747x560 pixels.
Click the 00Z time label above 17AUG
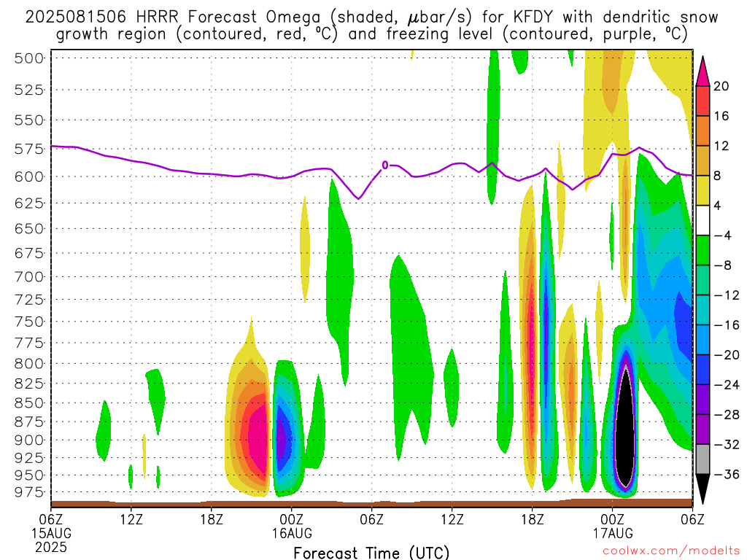pyautogui.click(x=612, y=519)
